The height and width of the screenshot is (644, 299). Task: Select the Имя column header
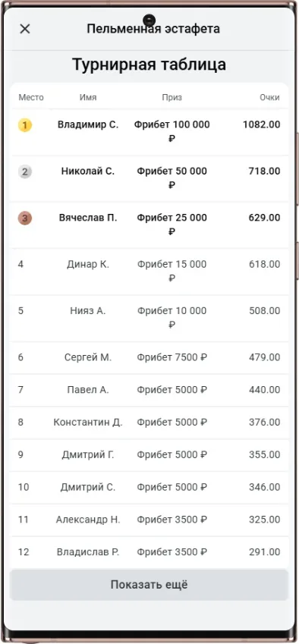(x=88, y=97)
